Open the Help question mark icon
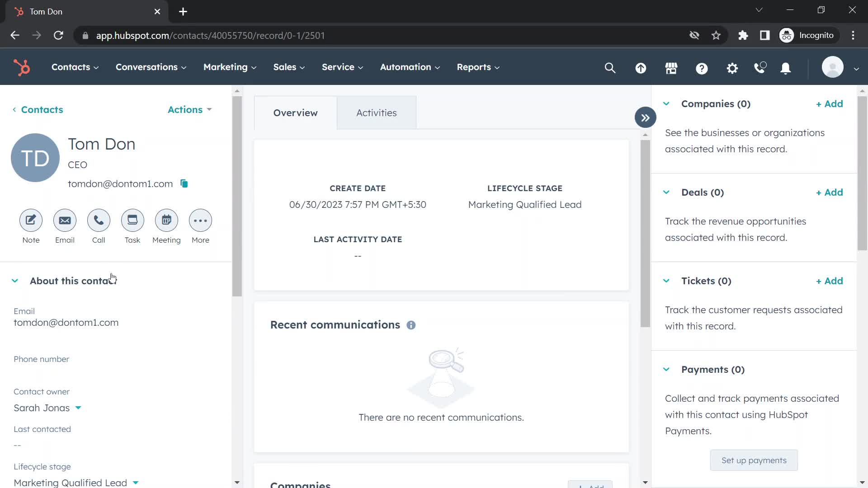868x488 pixels. [702, 68]
